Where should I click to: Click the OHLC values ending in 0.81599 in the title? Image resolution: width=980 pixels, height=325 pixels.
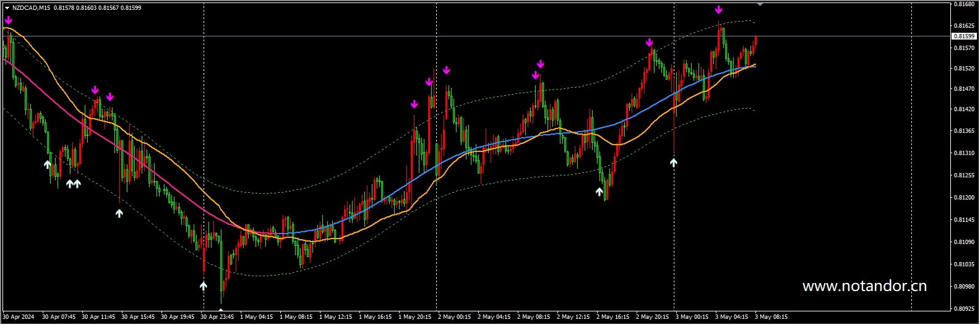coord(98,8)
